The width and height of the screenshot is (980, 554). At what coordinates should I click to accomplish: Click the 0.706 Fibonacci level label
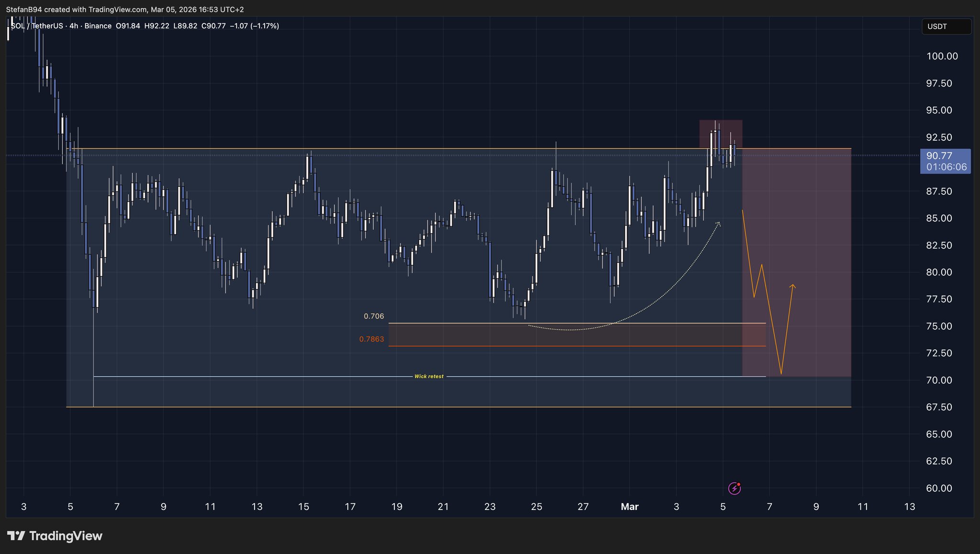374,316
